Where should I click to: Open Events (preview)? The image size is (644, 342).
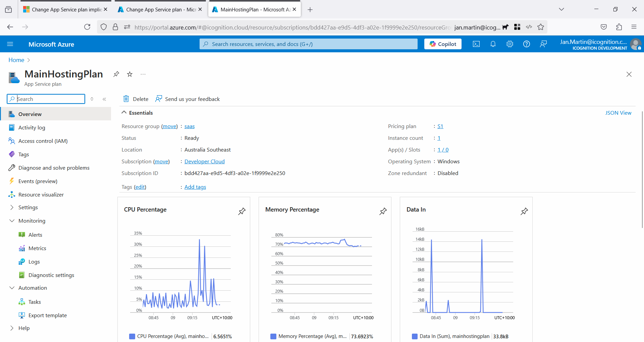[x=38, y=181]
